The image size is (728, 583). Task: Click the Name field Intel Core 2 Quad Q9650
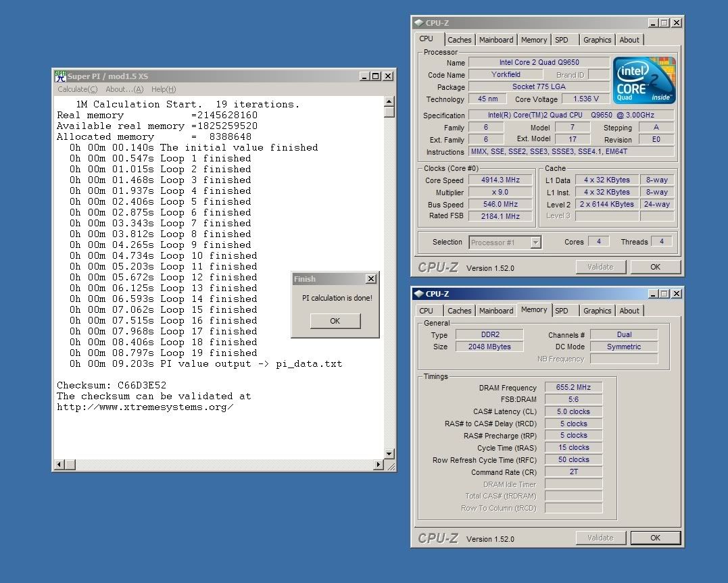(539, 62)
